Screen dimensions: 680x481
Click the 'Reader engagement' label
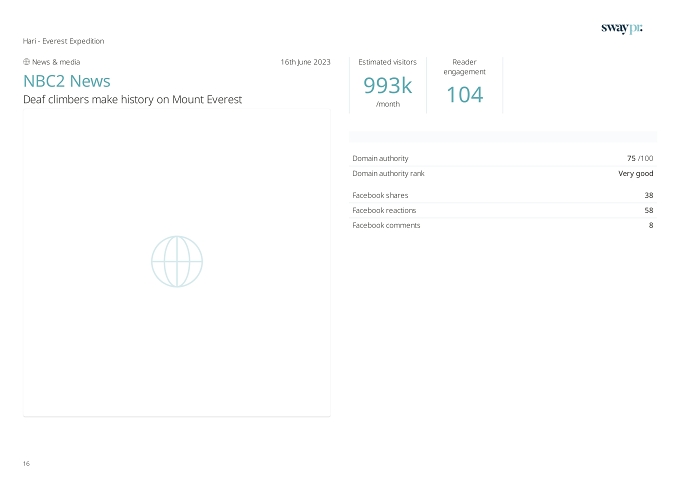[x=464, y=67]
